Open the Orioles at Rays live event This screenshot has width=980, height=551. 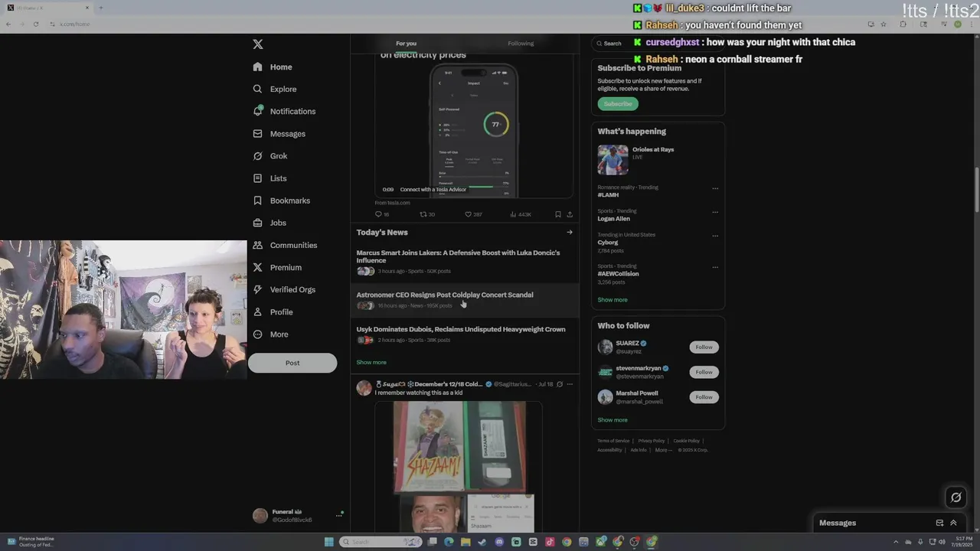click(x=658, y=159)
